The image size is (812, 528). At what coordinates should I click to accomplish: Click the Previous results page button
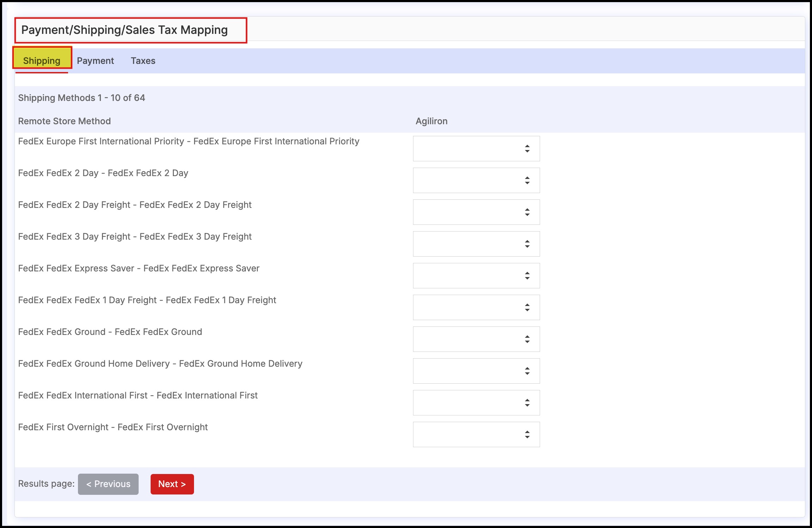(x=108, y=484)
